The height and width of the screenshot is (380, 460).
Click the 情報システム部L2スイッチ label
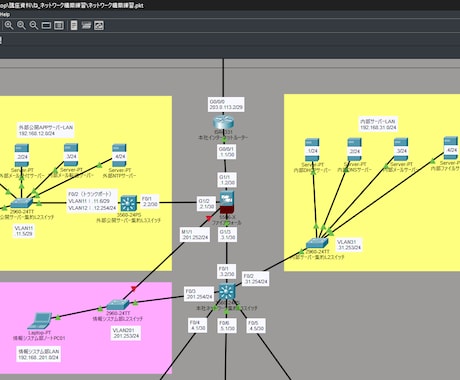[x=118, y=319]
